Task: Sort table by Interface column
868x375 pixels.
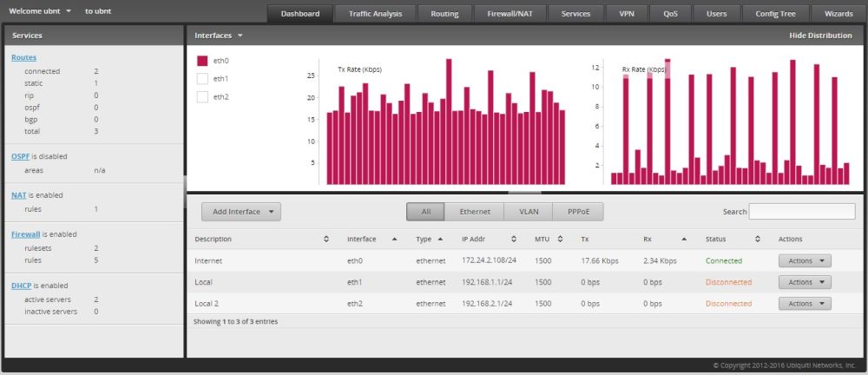Action: pos(372,240)
